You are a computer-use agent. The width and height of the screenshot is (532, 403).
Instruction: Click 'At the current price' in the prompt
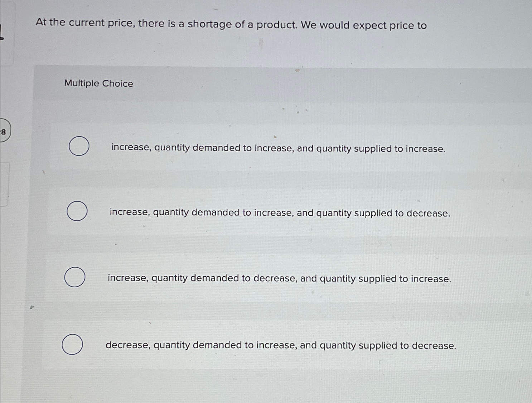point(85,23)
